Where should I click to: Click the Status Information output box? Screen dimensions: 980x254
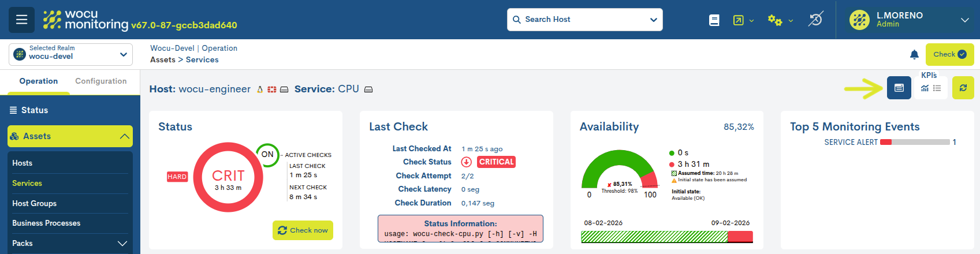tap(460, 229)
